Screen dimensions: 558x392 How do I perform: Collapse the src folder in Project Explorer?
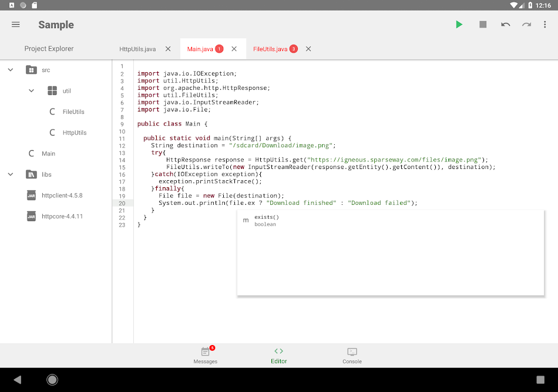[x=10, y=69]
